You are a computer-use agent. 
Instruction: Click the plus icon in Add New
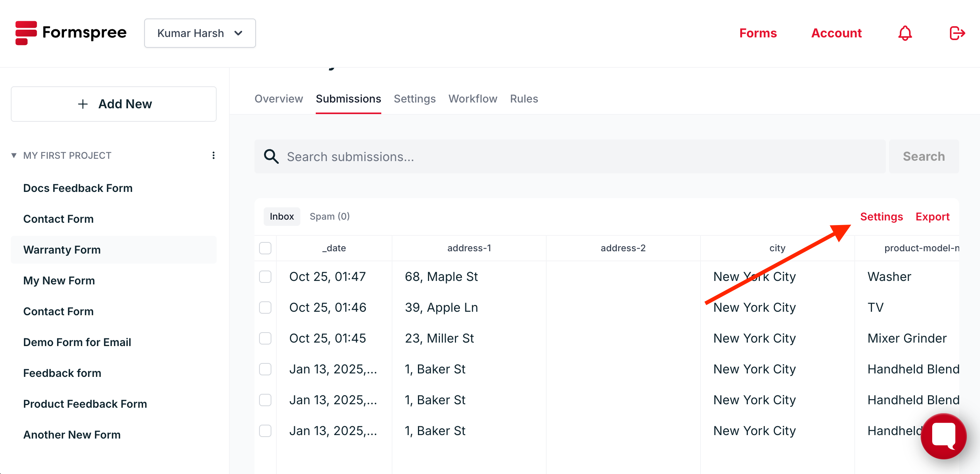pyautogui.click(x=83, y=104)
